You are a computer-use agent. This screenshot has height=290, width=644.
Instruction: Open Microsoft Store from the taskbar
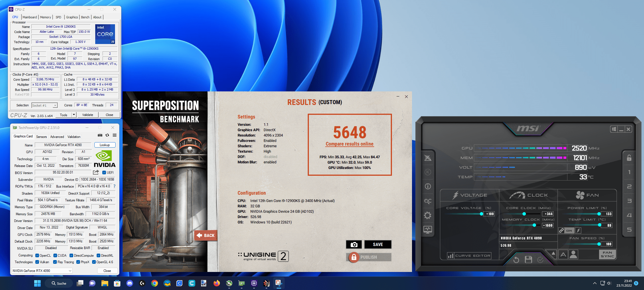click(117, 283)
